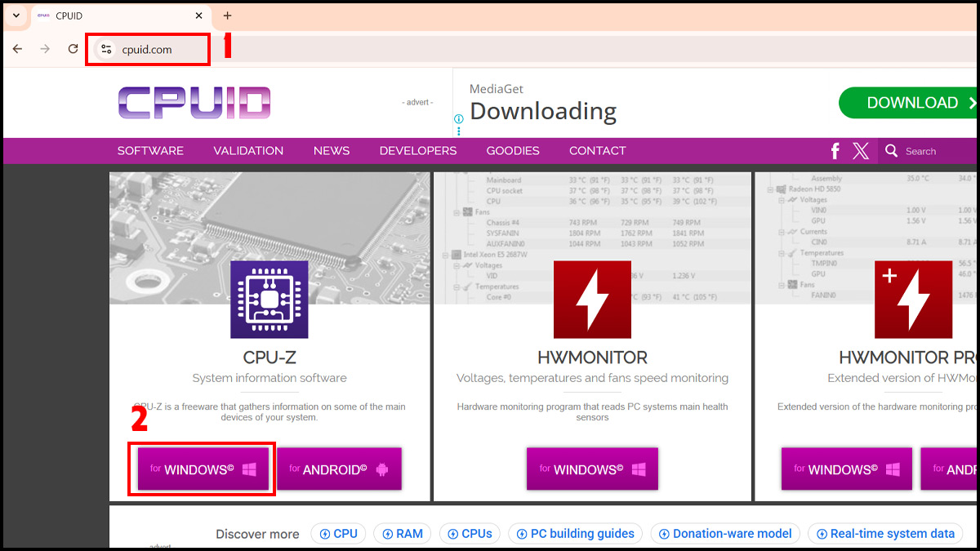Viewport: 980px width, 551px height.
Task: Open site information icon in address bar
Action: (x=105, y=49)
